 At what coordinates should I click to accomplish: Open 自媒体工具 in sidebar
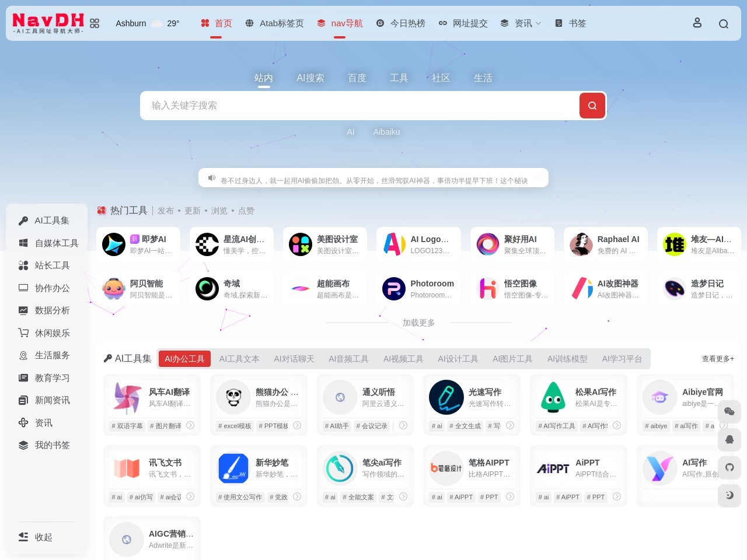tap(48, 243)
